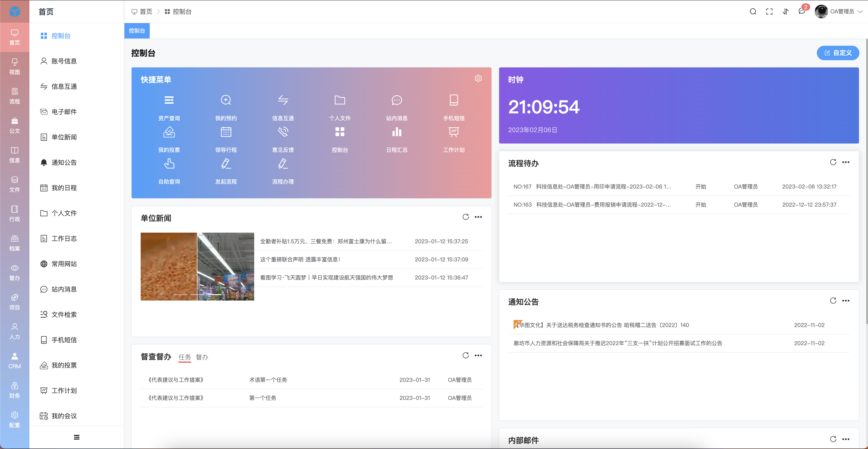Open message notifications with badge 2

pyautogui.click(x=802, y=11)
